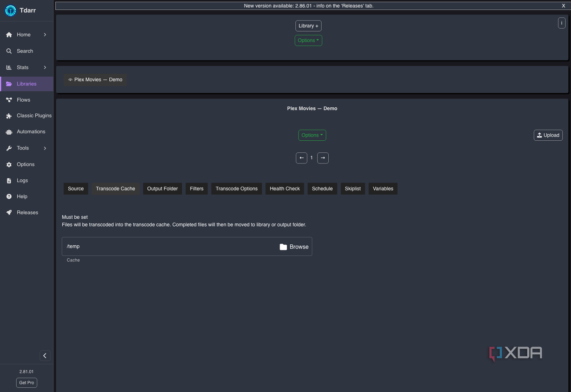Collapse the sidebar with the chevron
The height and width of the screenshot is (392, 571).
point(45,356)
